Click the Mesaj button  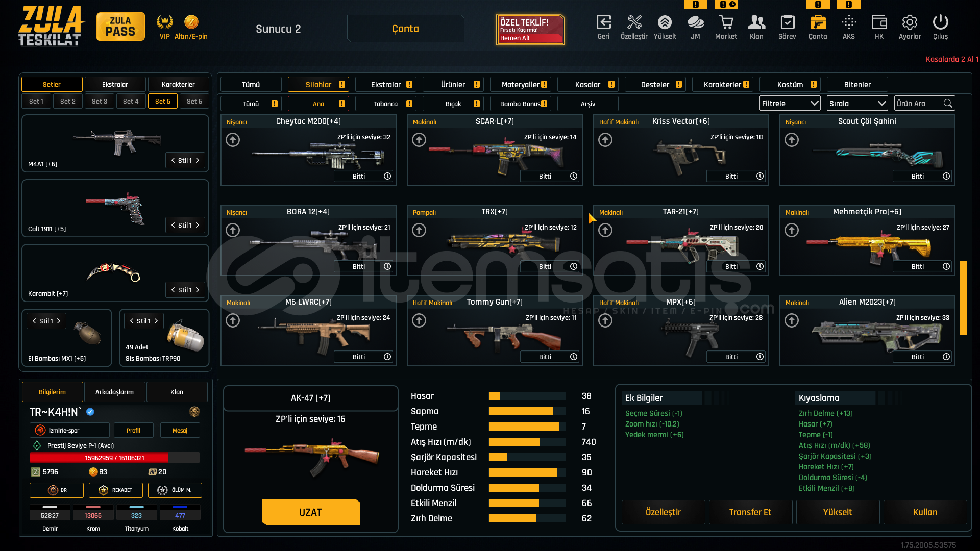click(x=180, y=430)
